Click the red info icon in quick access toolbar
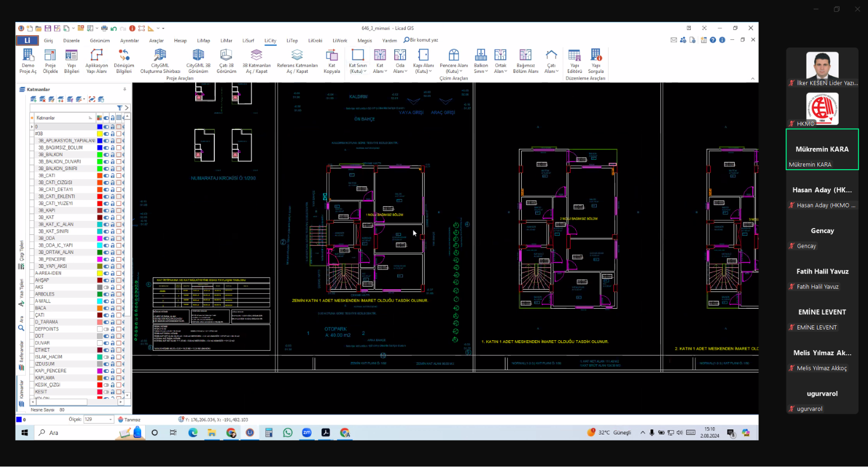868x467 pixels. pos(132,28)
